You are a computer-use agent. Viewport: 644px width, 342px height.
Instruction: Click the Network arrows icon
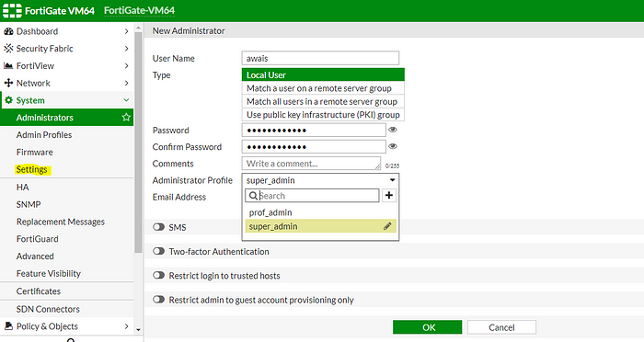click(8, 83)
